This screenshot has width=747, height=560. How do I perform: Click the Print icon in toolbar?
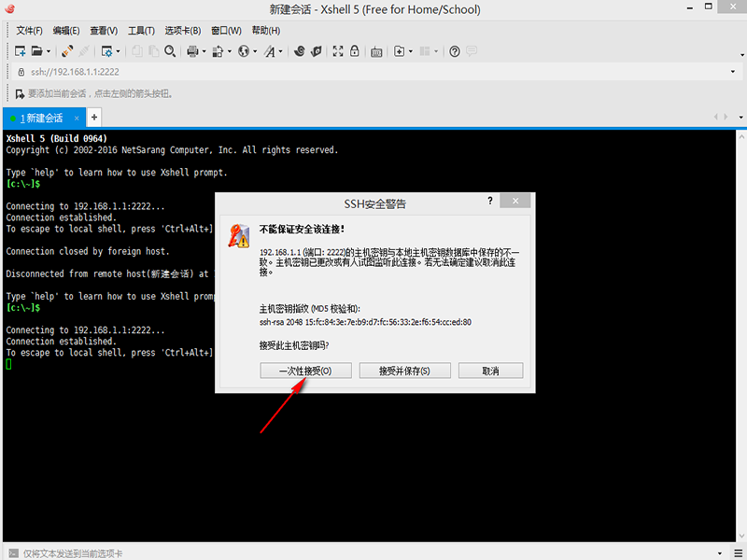(192, 51)
